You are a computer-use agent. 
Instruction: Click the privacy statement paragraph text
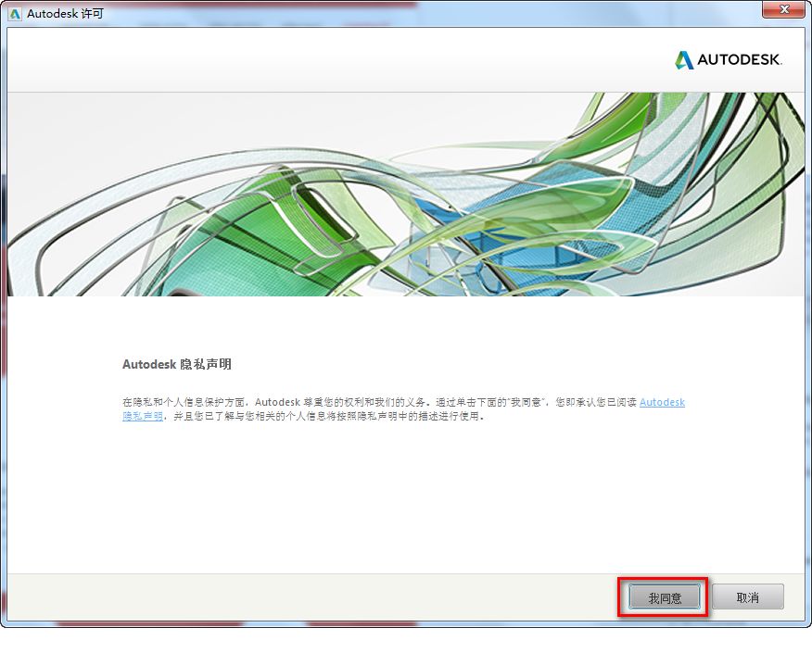(371, 408)
